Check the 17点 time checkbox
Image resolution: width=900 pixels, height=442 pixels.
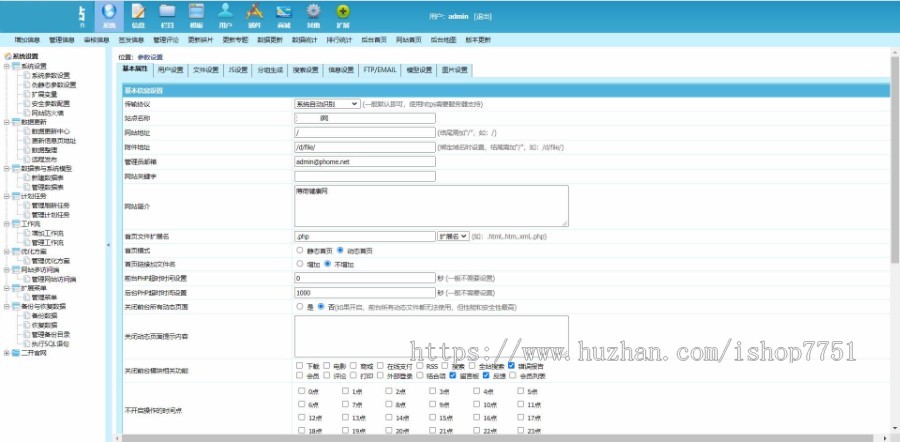521,417
